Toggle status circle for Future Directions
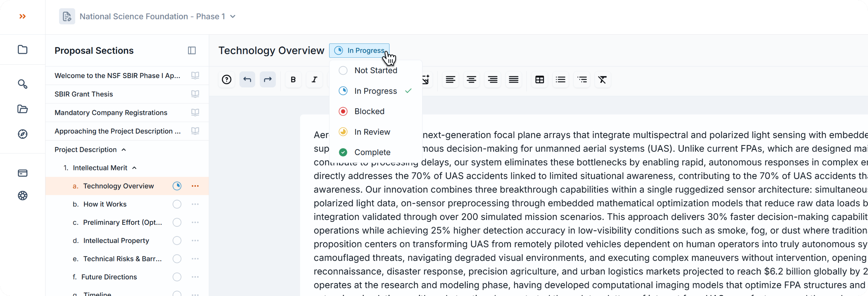The width and height of the screenshot is (868, 296). pyautogui.click(x=177, y=277)
